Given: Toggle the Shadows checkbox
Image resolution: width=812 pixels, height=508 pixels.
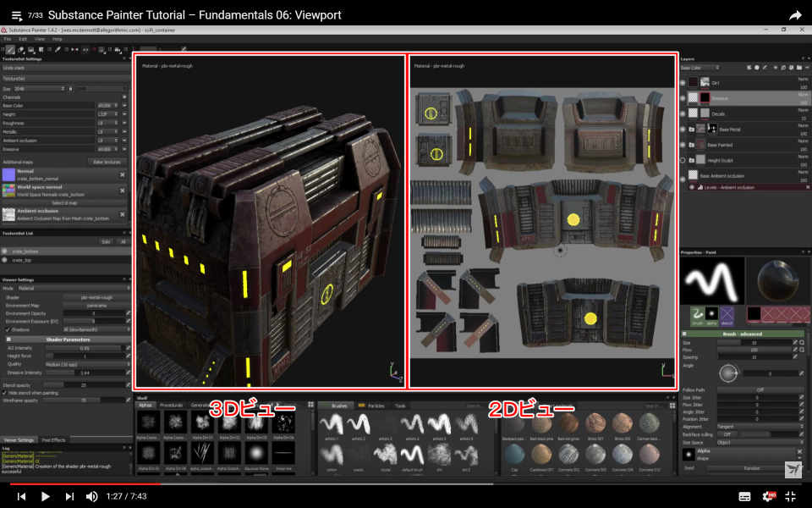Looking at the screenshot, I should click(x=8, y=329).
